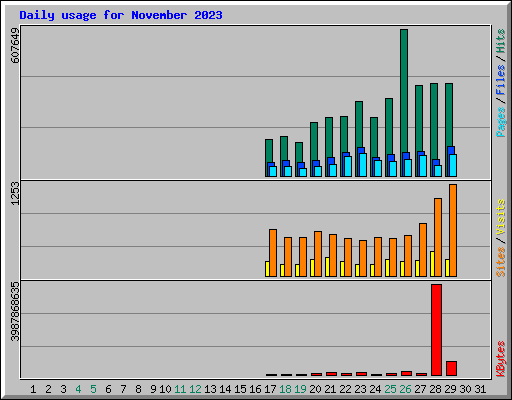Click day label 22 on the x-axis
The image size is (512, 400).
345,389
